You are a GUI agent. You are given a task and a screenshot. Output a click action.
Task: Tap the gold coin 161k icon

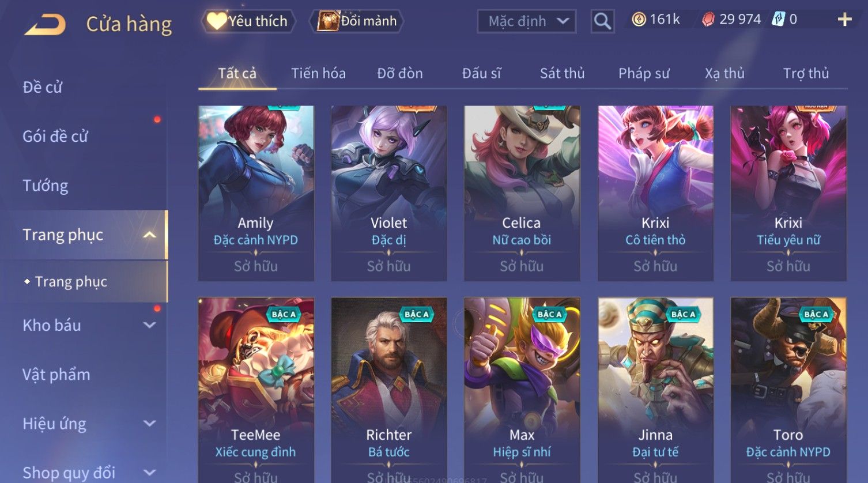639,20
